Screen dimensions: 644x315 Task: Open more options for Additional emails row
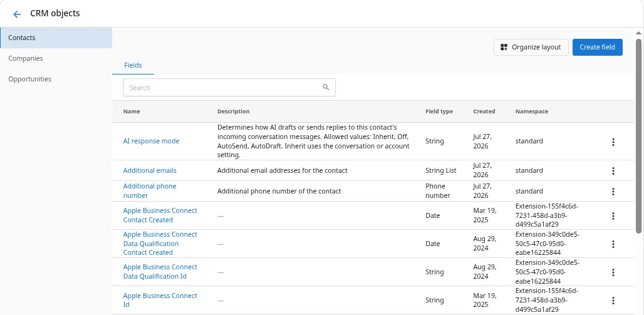(613, 171)
